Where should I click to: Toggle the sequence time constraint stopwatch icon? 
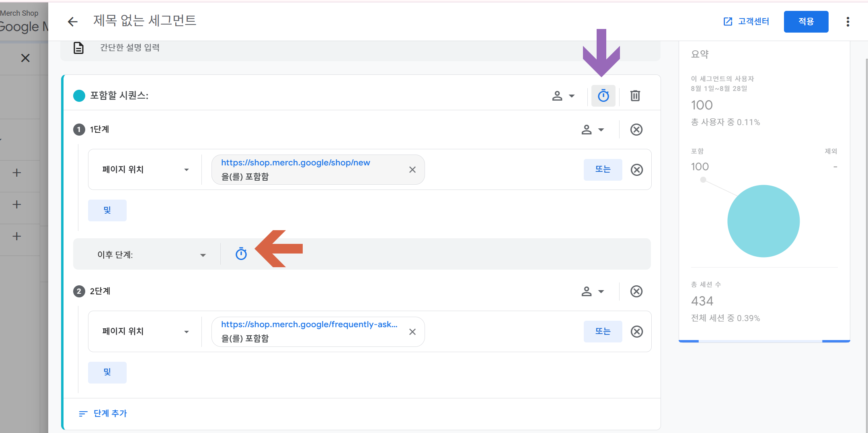[603, 96]
